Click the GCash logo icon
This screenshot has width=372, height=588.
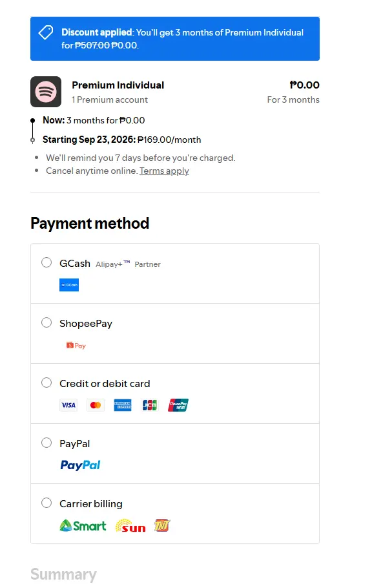(x=69, y=285)
